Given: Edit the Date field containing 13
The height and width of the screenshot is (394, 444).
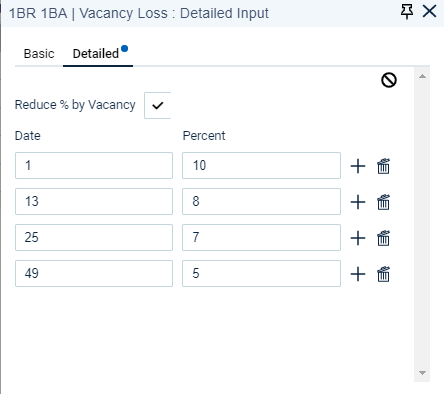Looking at the screenshot, I should (x=94, y=201).
